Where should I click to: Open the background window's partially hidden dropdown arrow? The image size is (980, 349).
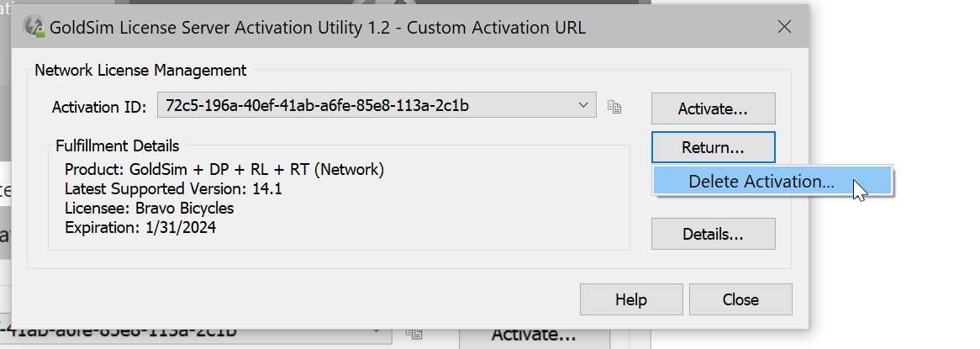(376, 330)
